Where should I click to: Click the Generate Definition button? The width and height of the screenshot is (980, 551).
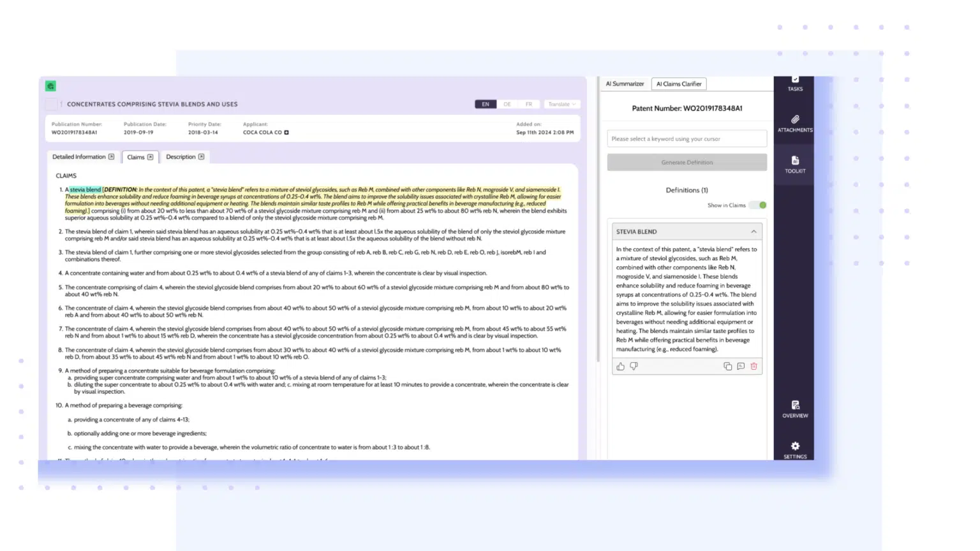point(687,162)
